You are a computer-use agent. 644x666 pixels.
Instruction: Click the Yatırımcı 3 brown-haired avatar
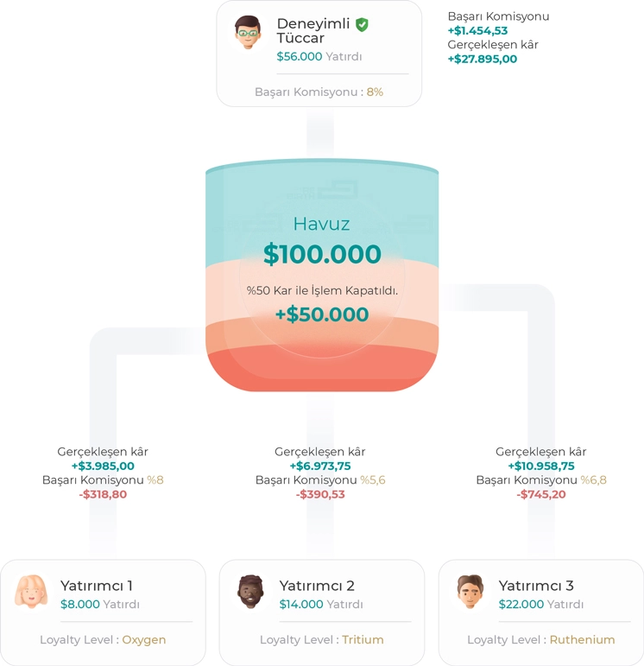[x=470, y=592]
